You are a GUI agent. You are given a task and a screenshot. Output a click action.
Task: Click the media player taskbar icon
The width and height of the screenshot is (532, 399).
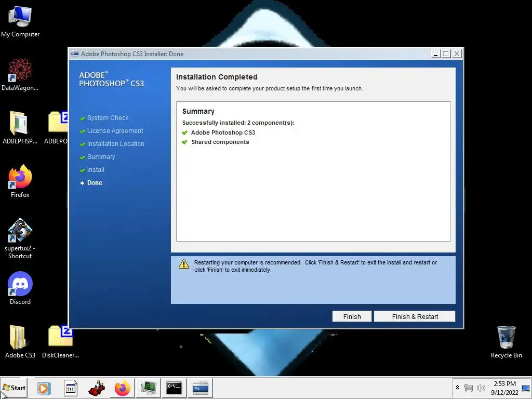(44, 388)
